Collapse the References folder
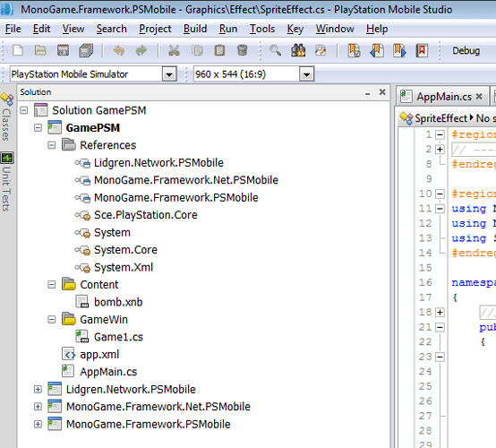The image size is (496, 448). click(x=52, y=145)
